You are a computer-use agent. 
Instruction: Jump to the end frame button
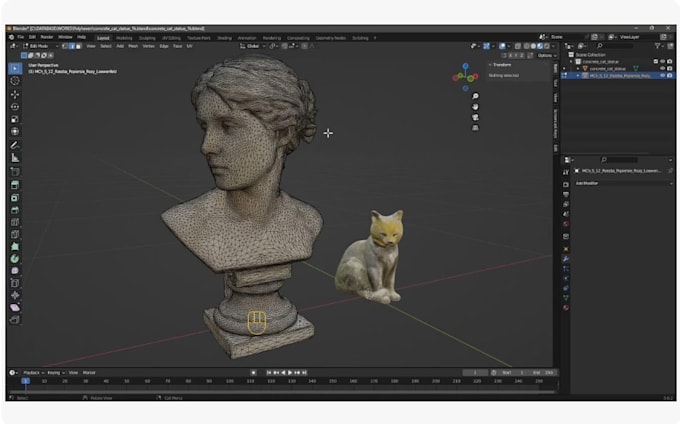tap(304, 373)
